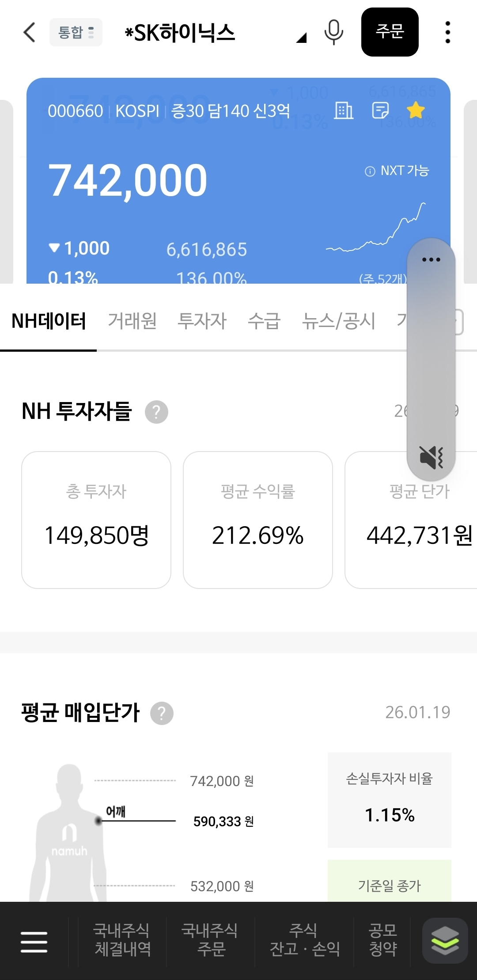Open help for NH 투자자들
The height and width of the screenshot is (980, 477).
156,412
